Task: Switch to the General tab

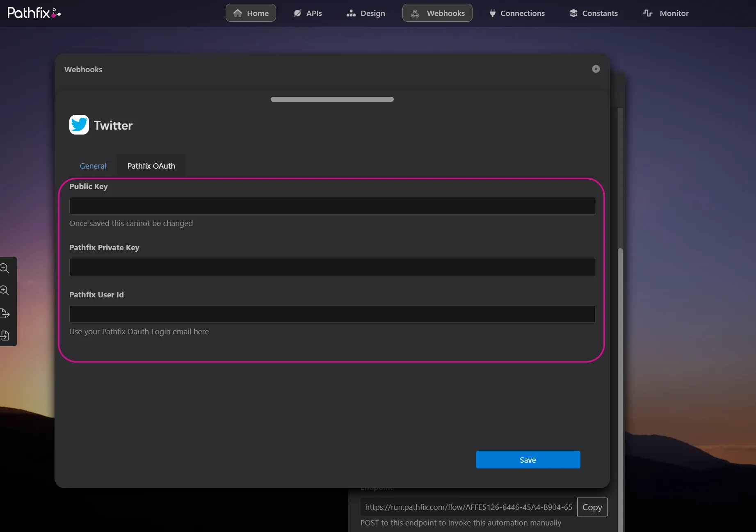Action: click(93, 166)
